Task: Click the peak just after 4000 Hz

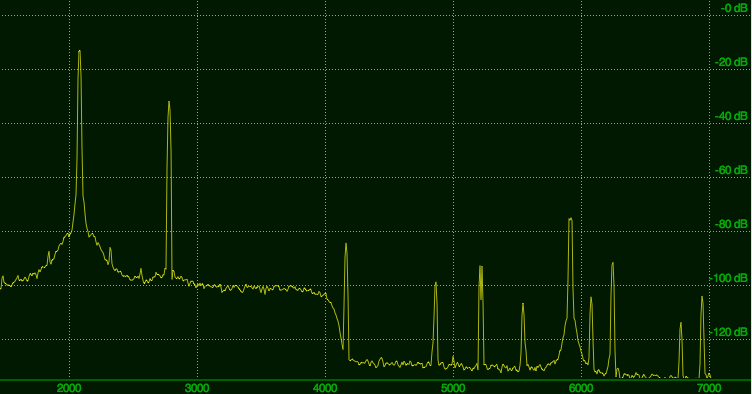Action: pos(346,245)
